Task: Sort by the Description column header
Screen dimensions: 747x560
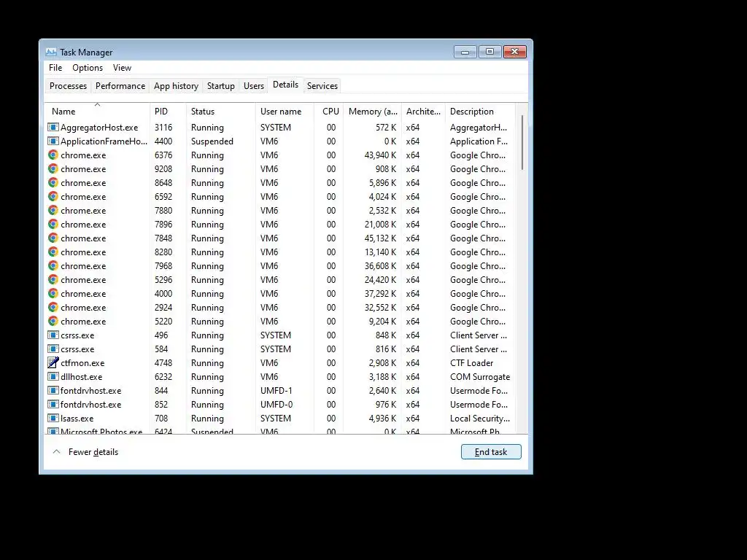Action: pyautogui.click(x=480, y=111)
